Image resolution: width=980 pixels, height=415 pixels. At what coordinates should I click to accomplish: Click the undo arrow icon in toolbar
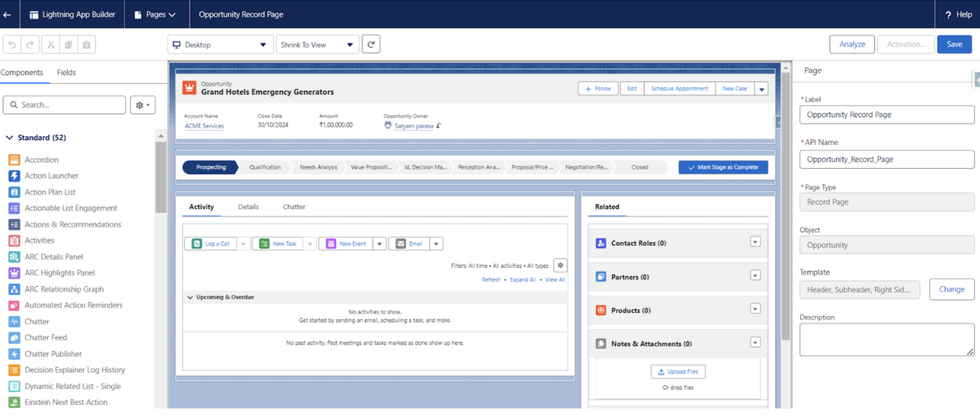coord(12,45)
